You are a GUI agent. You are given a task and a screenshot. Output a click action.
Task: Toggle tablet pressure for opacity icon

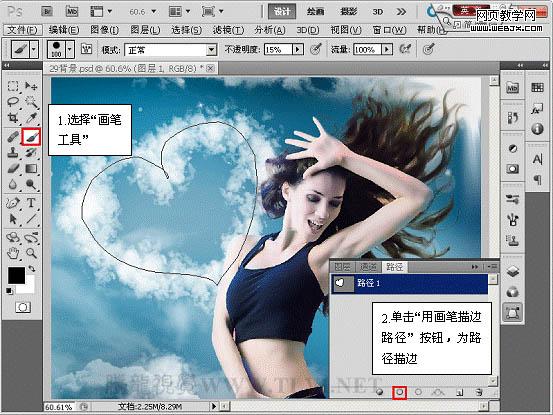315,49
